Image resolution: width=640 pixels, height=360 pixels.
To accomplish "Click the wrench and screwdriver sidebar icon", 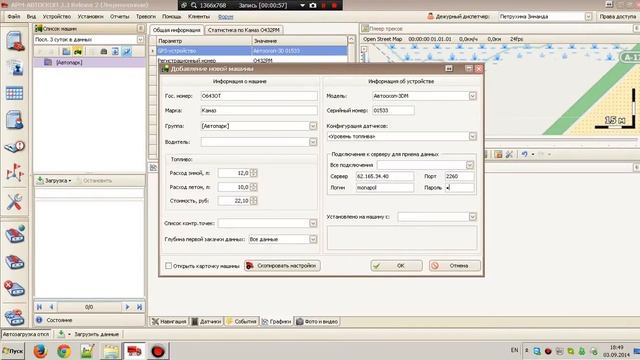I will 14,202.
